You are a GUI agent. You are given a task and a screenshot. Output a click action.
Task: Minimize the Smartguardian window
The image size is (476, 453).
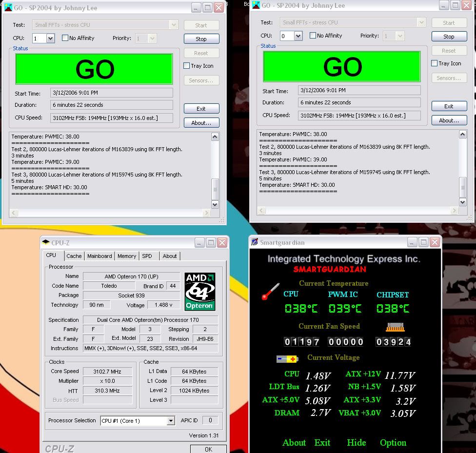412,242
